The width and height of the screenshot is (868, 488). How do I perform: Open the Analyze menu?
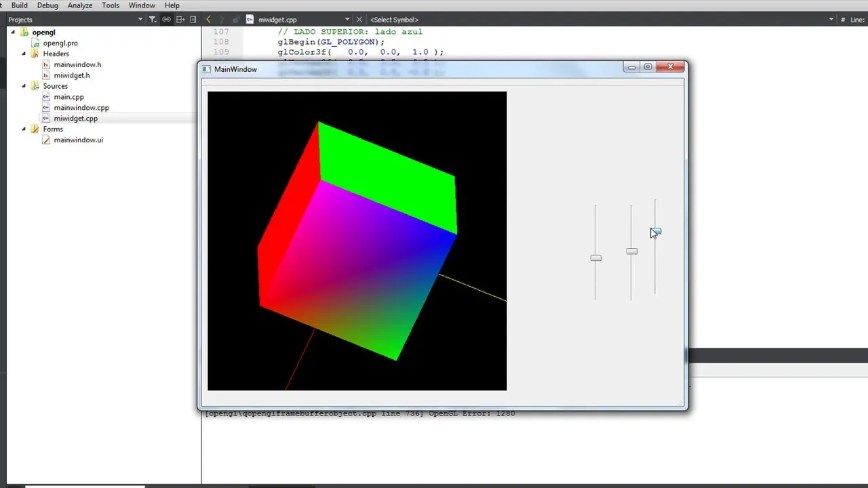80,5
